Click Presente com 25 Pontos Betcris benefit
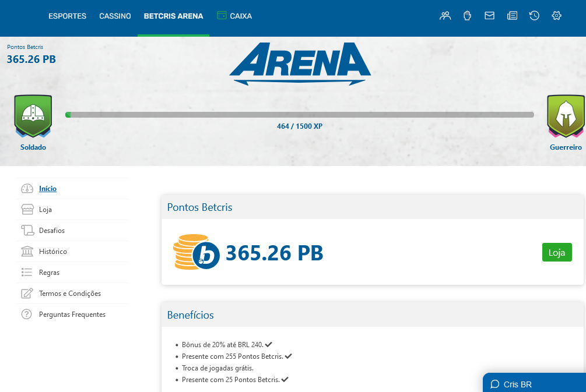Viewport: 586px width, 392px height. tap(230, 380)
